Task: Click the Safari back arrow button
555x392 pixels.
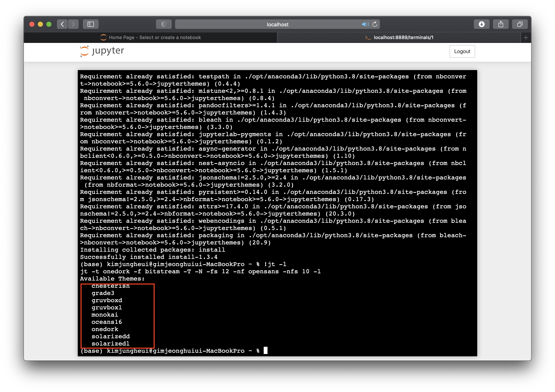Action: pyautogui.click(x=62, y=24)
